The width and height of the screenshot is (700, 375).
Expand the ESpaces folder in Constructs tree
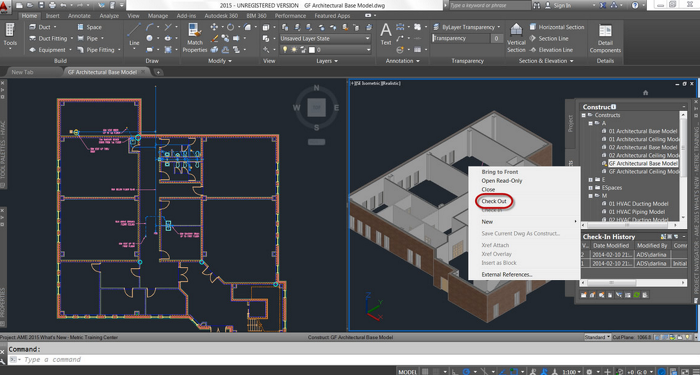591,188
